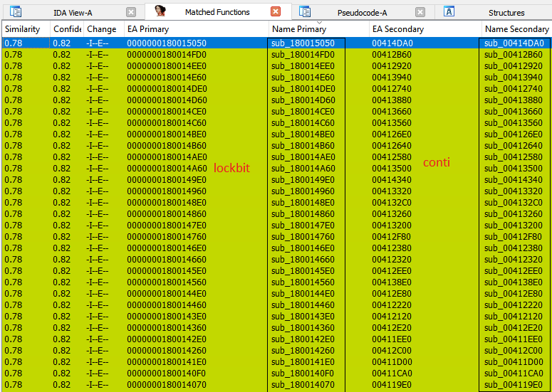Sort by the Name Primary column header
The width and height of the screenshot is (552, 392).
point(319,29)
